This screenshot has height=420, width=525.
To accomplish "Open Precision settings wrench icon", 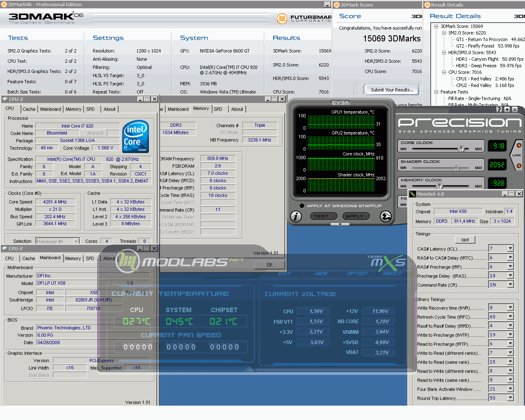I will point(386,217).
